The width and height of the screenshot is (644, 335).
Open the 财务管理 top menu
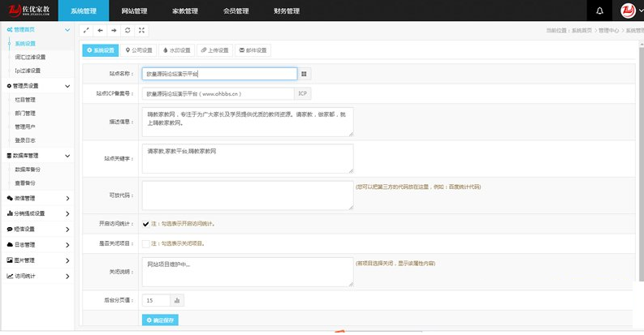[287, 11]
